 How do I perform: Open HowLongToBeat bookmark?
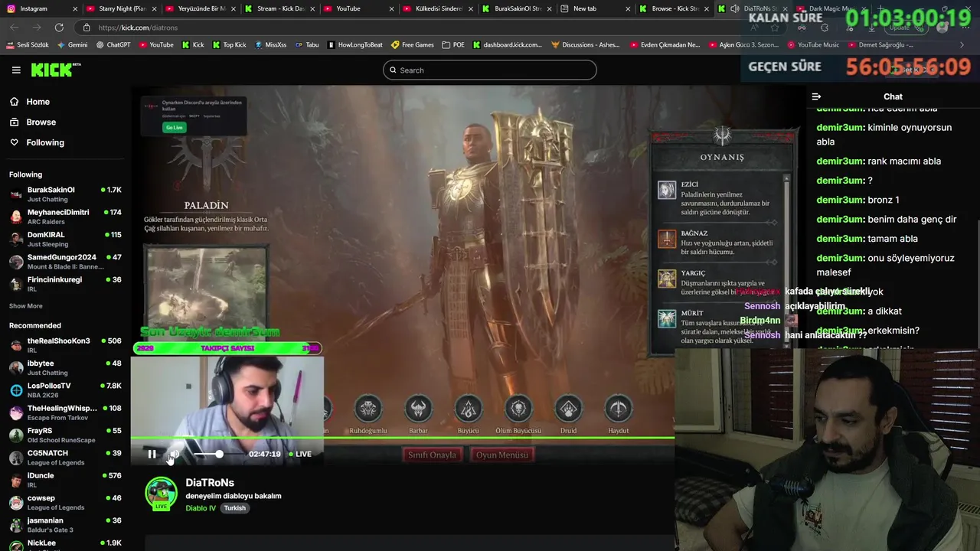[355, 44]
